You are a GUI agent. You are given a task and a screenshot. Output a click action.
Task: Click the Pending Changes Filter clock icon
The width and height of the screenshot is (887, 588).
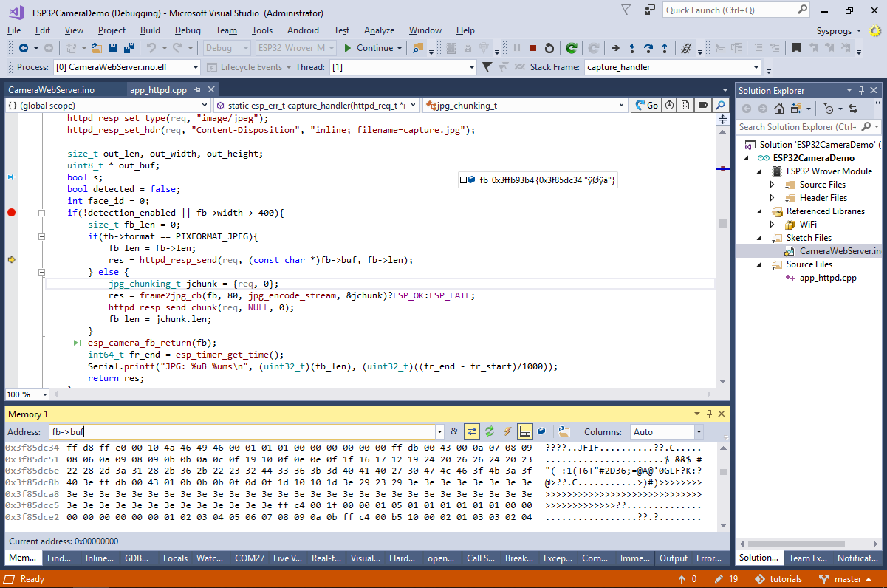point(829,109)
